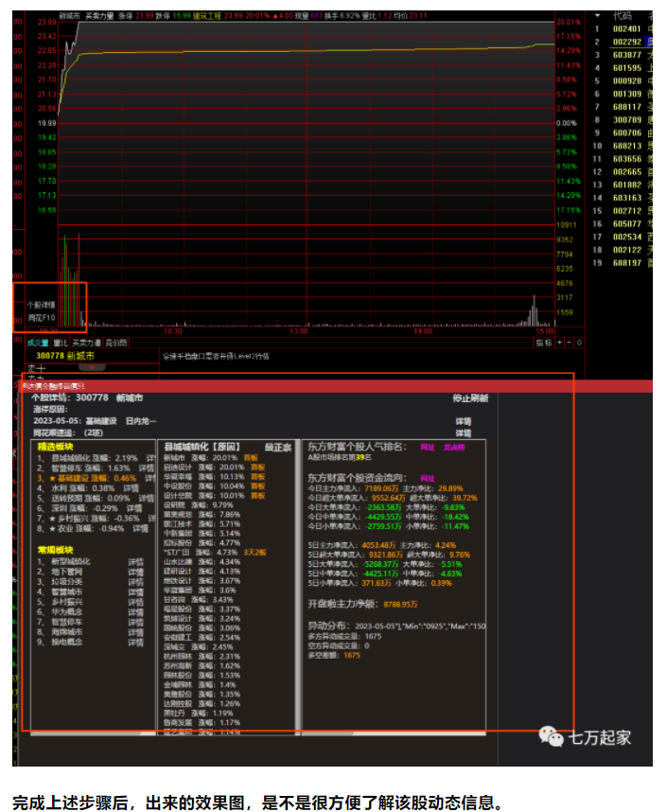This screenshot has height=812, width=667.
Task: Click the plus zoom button beside 指标
Action: point(559,343)
